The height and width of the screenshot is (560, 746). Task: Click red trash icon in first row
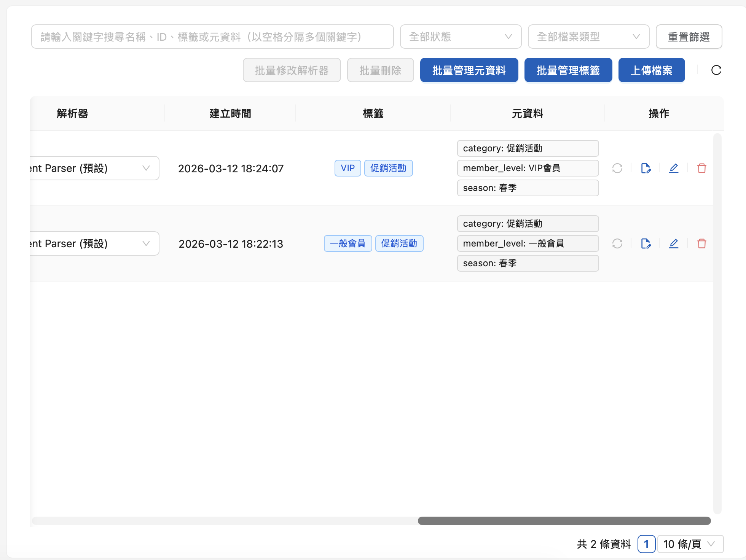click(x=701, y=168)
